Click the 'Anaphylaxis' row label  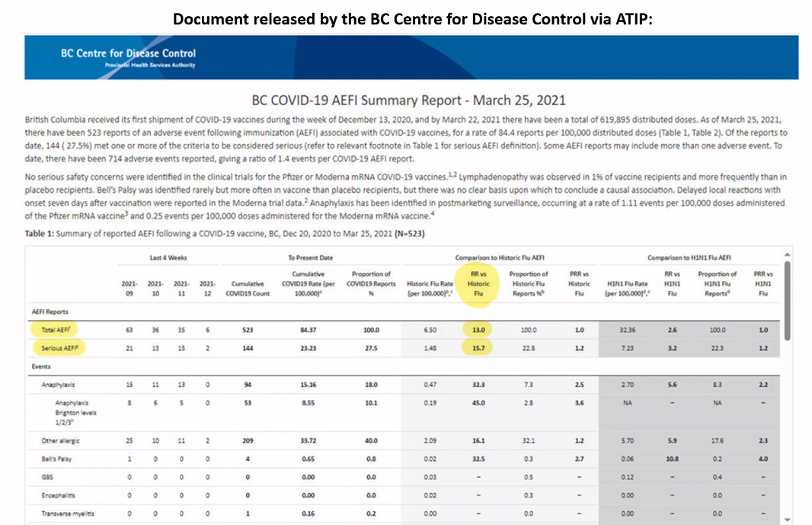[x=58, y=385]
